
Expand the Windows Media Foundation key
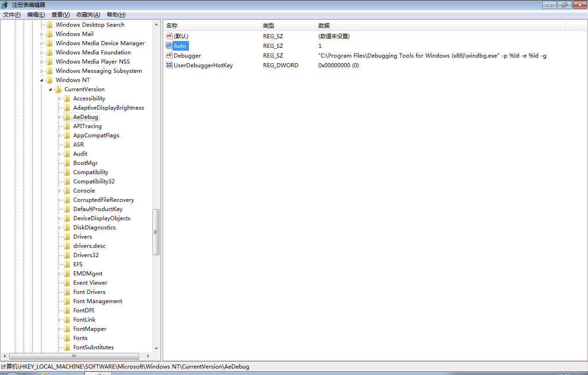[41, 53]
